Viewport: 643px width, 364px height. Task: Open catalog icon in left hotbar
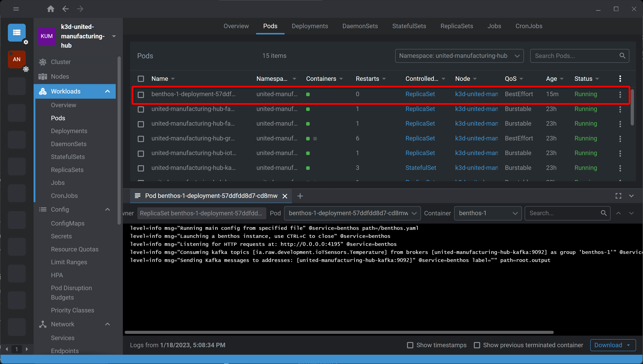pyautogui.click(x=16, y=32)
